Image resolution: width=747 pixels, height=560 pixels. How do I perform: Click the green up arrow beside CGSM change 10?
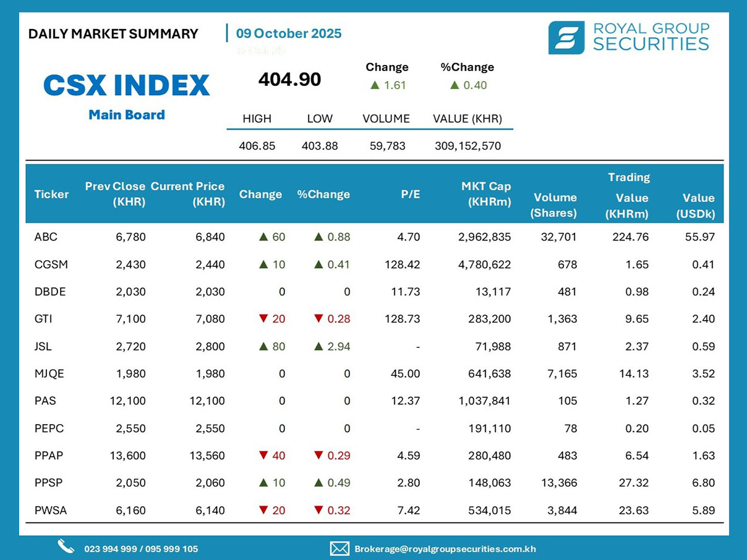point(263,265)
